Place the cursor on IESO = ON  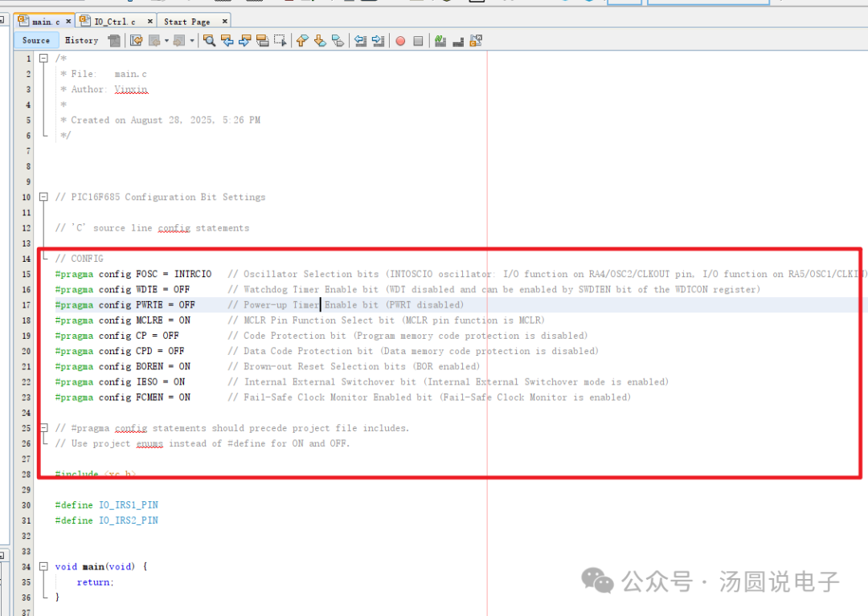(x=161, y=382)
